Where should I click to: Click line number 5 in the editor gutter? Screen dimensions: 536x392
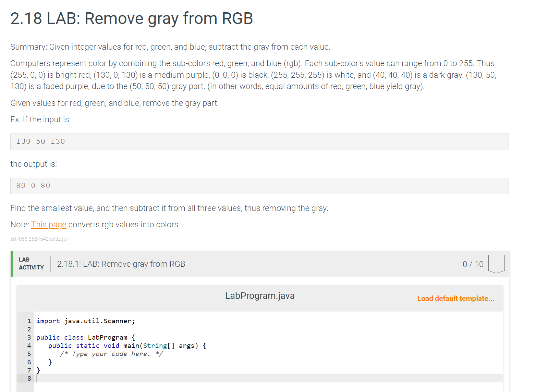pyautogui.click(x=29, y=354)
